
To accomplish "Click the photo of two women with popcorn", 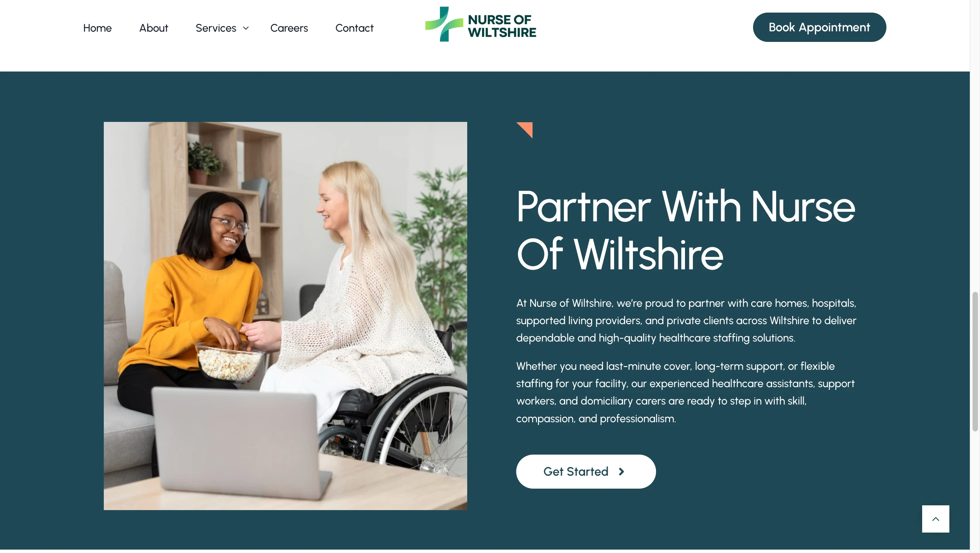I will (285, 316).
